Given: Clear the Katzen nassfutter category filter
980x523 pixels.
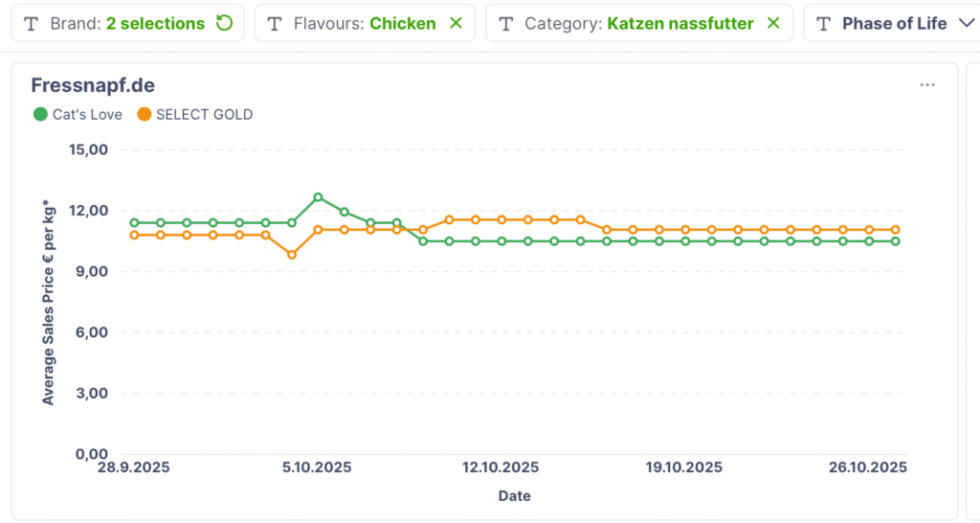Looking at the screenshot, I should [x=773, y=23].
